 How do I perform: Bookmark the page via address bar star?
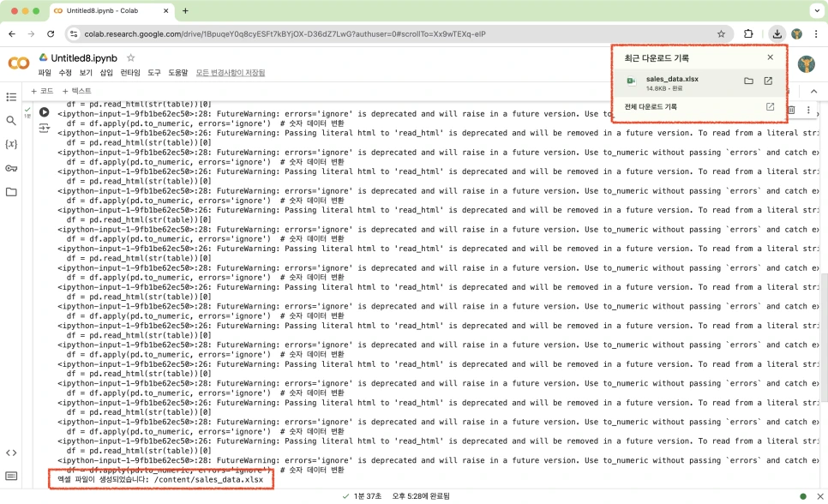point(720,33)
